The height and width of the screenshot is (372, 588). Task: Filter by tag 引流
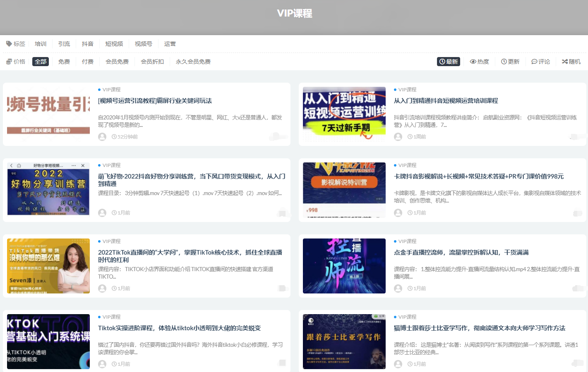click(x=64, y=44)
